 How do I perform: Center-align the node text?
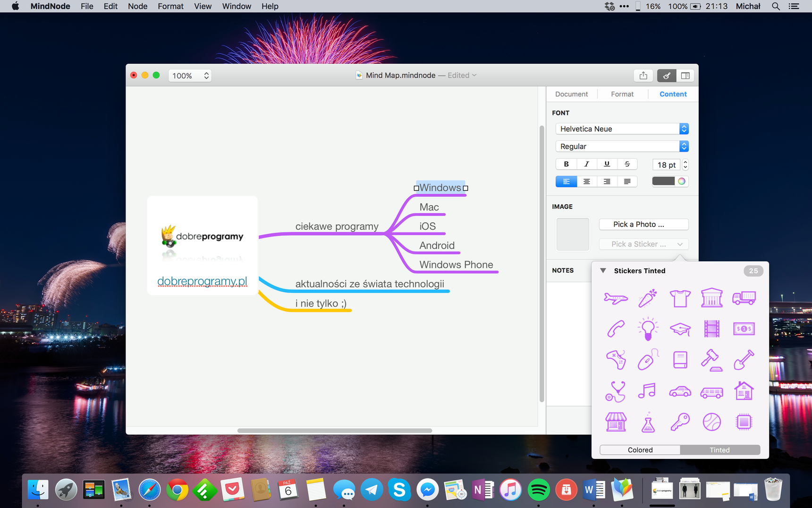click(586, 181)
